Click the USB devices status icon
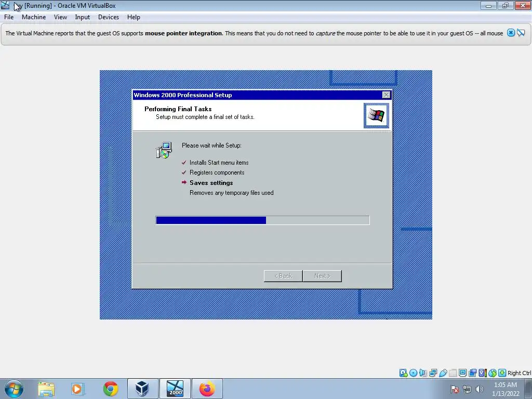 tap(443, 373)
